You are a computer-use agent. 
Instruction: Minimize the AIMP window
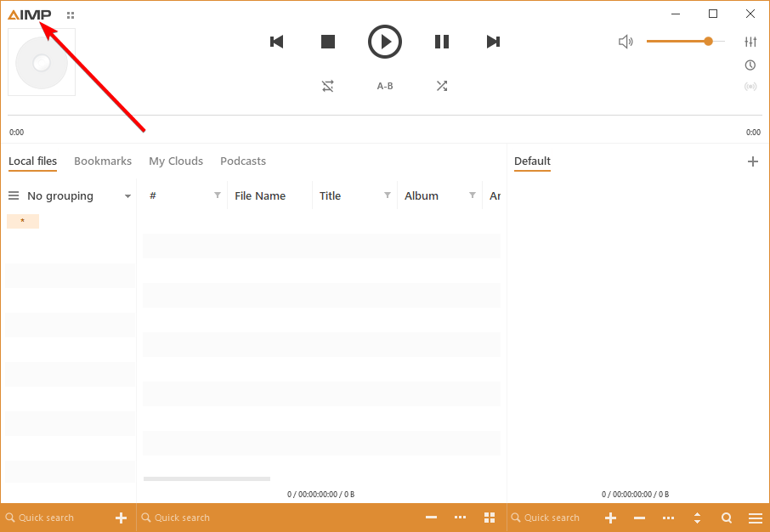676,14
